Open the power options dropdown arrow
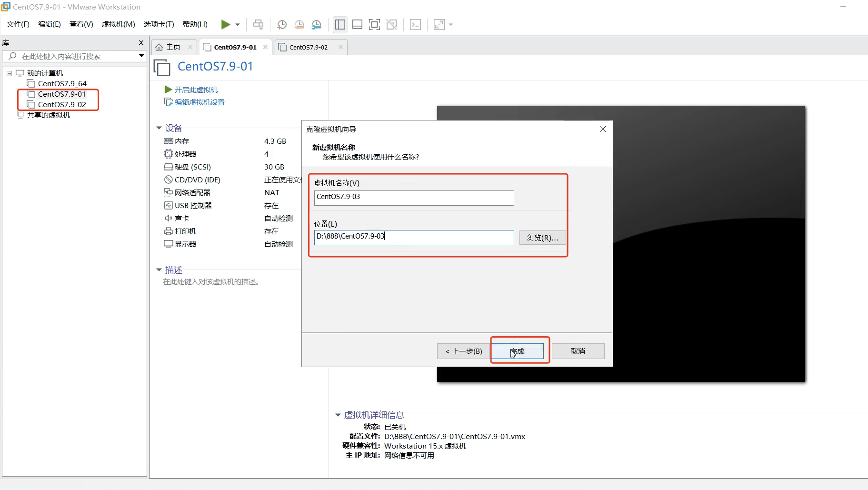 pyautogui.click(x=238, y=25)
